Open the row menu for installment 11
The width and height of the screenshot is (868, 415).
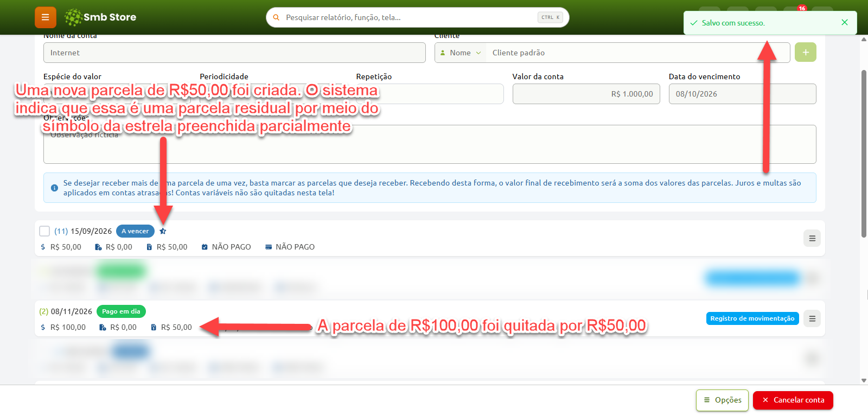[812, 238]
